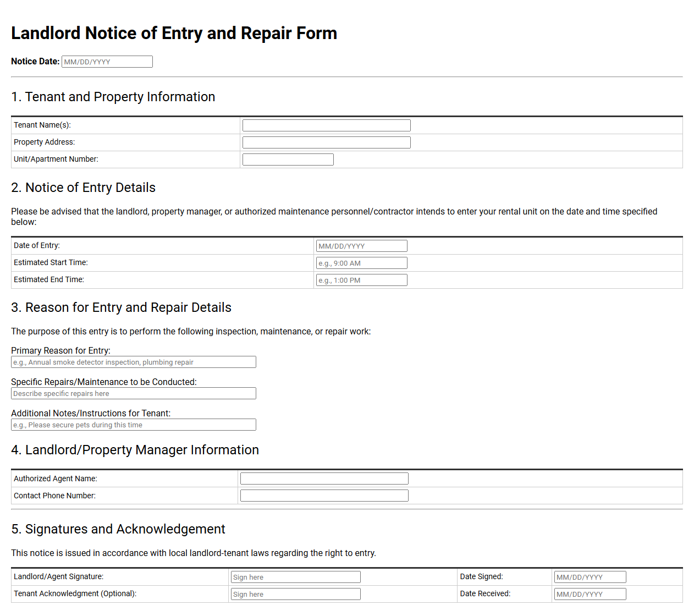This screenshot has height=616, width=694.
Task: Focus the Specific Repairs/Maintenance description field
Action: coord(134,393)
